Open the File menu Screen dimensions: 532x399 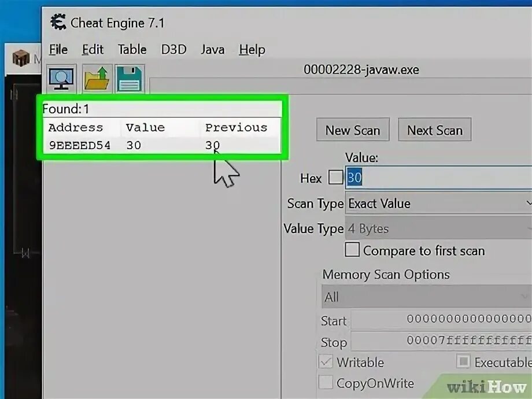tap(58, 50)
